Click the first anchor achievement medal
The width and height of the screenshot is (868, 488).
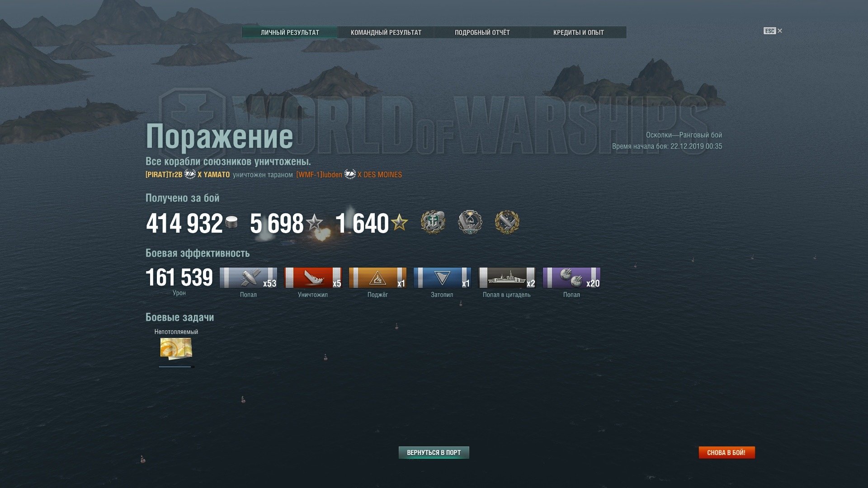(x=433, y=222)
